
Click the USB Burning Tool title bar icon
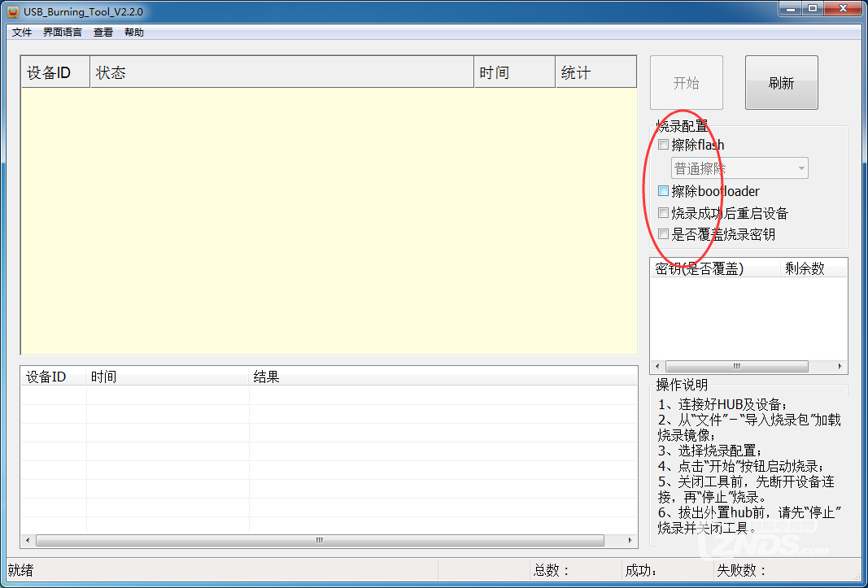coord(12,11)
